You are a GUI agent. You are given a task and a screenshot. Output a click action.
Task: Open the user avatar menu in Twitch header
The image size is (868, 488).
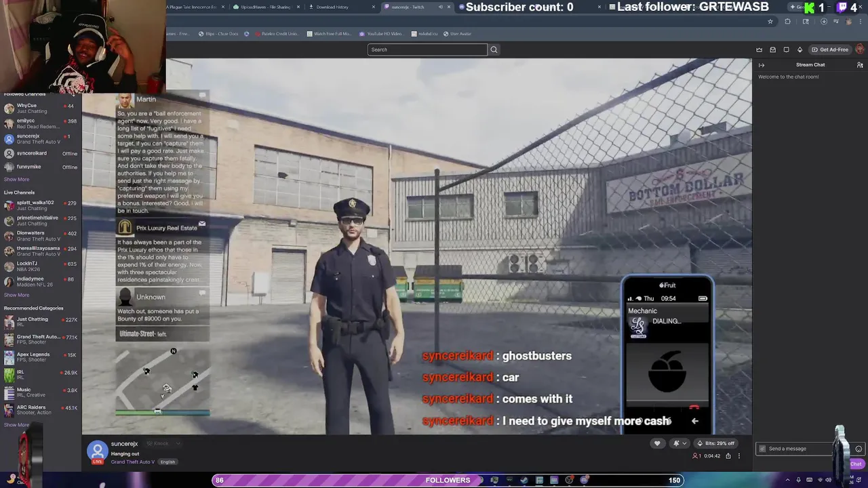(860, 49)
